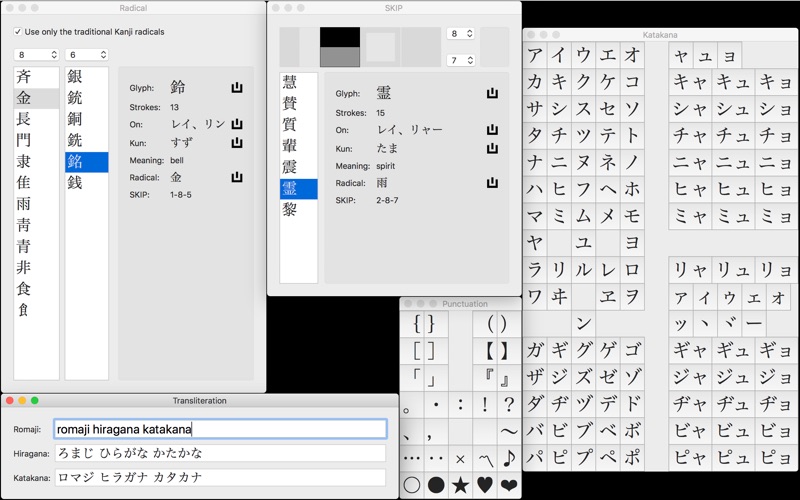Click the キャ key in Katakana window

point(690,82)
